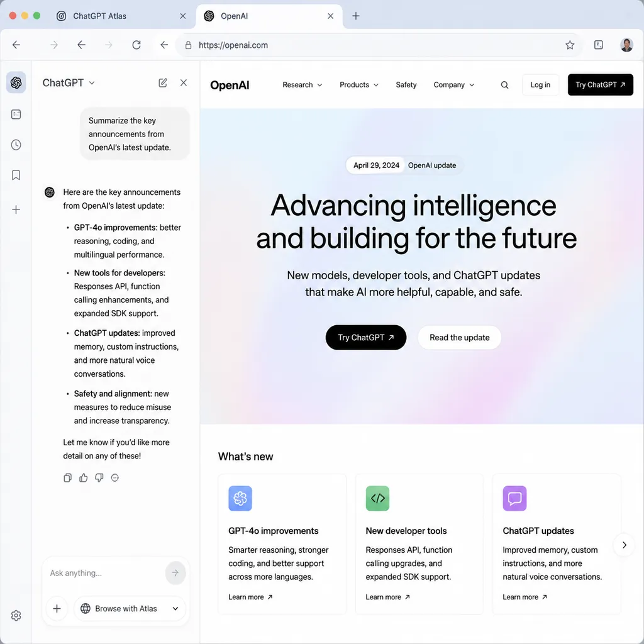The image size is (644, 644).
Task: Click the ChatGPT logo icon in left sidebar
Action: pos(16,82)
